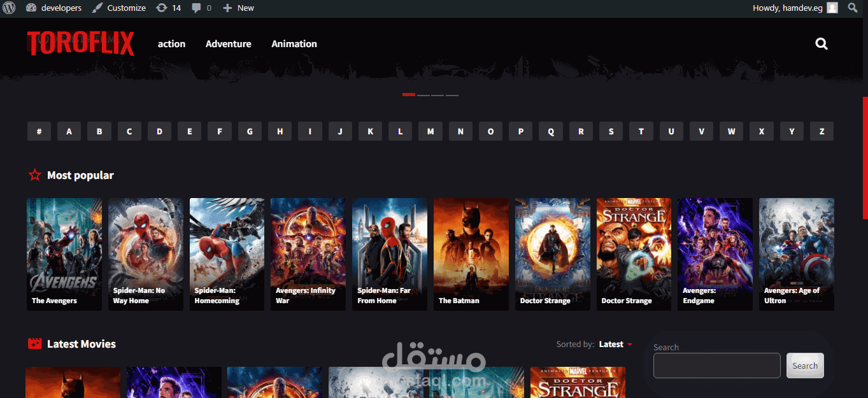Open the Howdy, hamdev.eg account menu
Viewport: 868px width, 398px height.
tap(795, 8)
